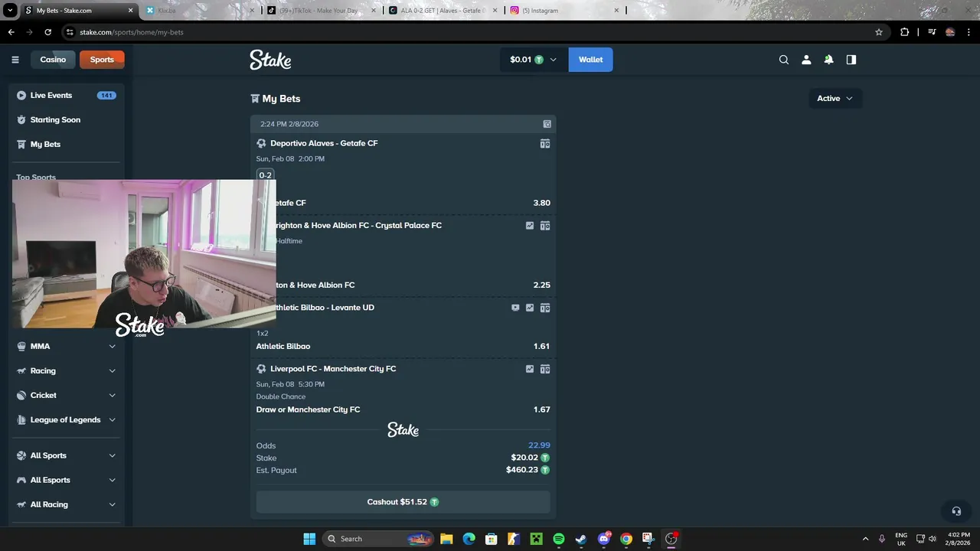Image resolution: width=980 pixels, height=551 pixels.
Task: Open bet details icon beside 2:24 PM timestamp
Action: coord(547,124)
